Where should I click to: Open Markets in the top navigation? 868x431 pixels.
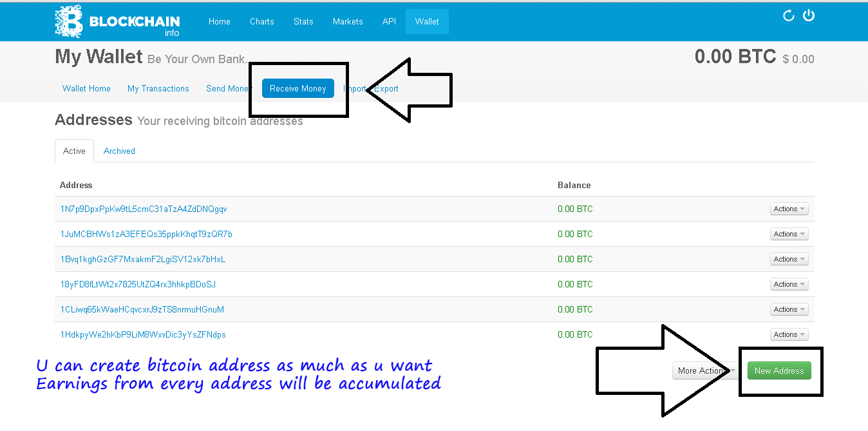tap(348, 21)
